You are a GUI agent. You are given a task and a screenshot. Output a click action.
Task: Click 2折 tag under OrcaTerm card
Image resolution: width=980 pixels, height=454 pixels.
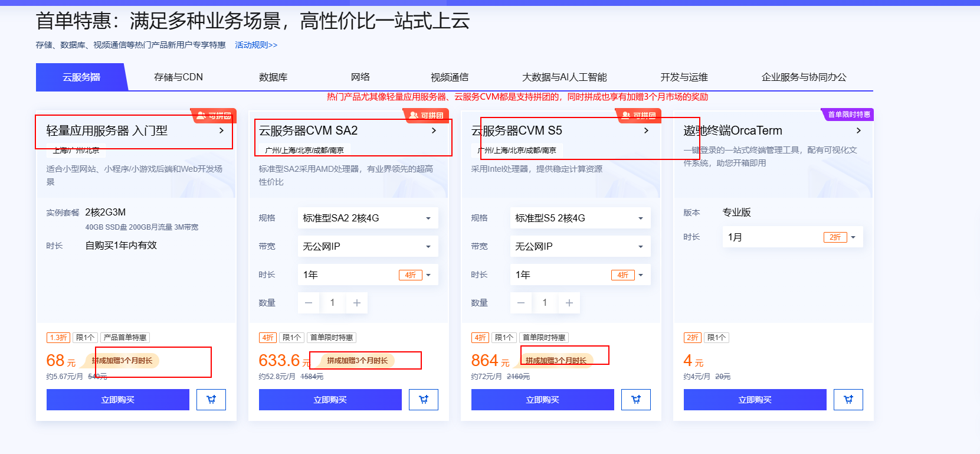pyautogui.click(x=693, y=338)
